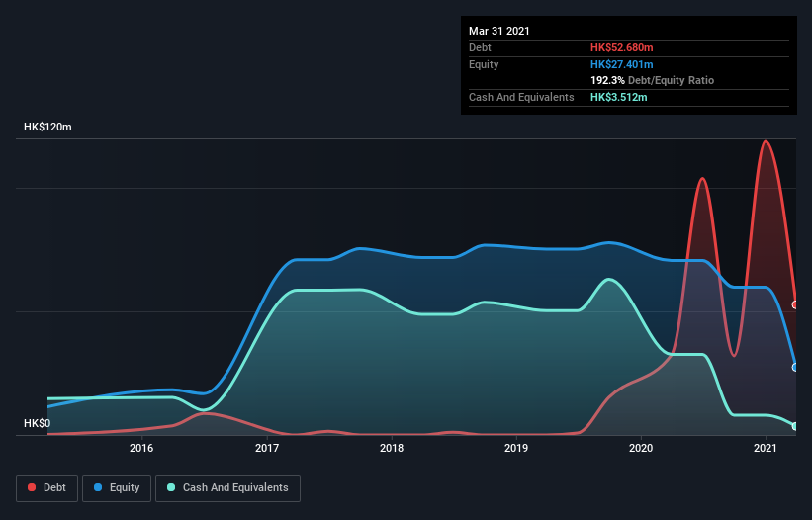Click the Mar 31 2021 tooltip date
The height and width of the screenshot is (520, 812).
499,31
